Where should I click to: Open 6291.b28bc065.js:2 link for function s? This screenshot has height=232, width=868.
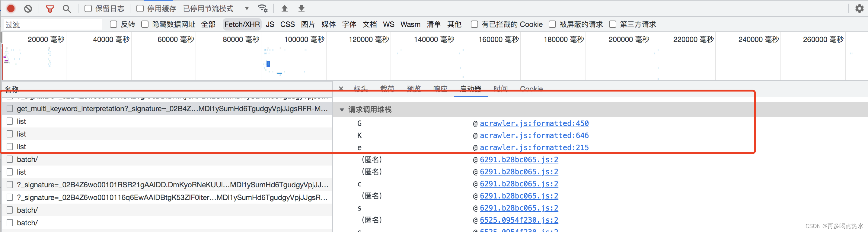(x=519, y=208)
